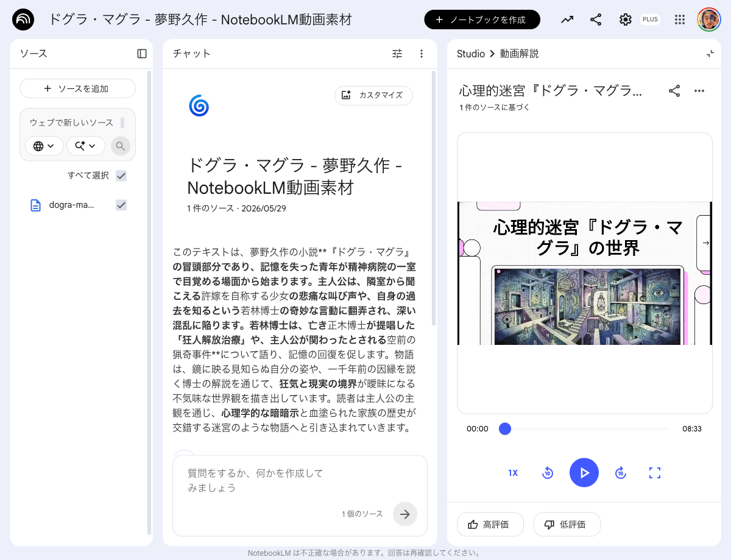Image resolution: width=731 pixels, height=560 pixels.
Task: Open video overview more options
Action: point(699,91)
